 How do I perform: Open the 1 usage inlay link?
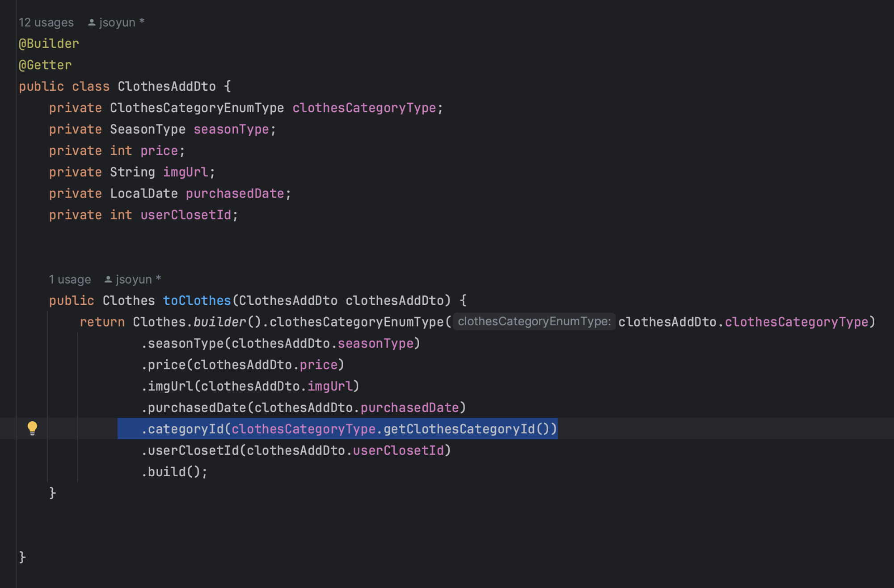(70, 280)
